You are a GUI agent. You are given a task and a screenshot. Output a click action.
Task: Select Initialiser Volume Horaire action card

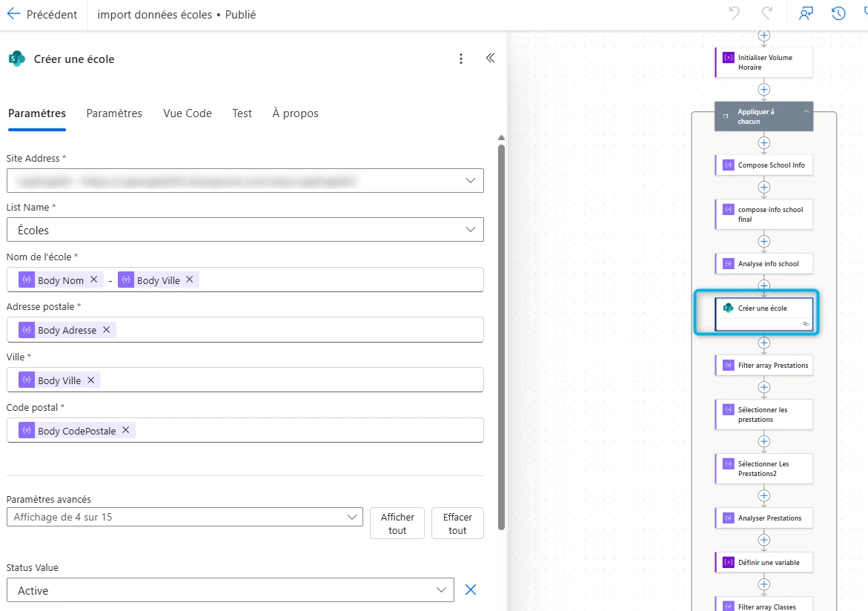[764, 62]
